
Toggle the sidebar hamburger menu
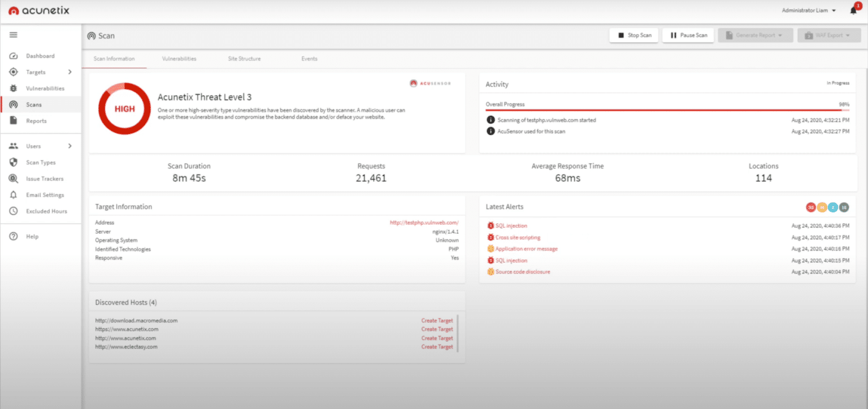(13, 34)
